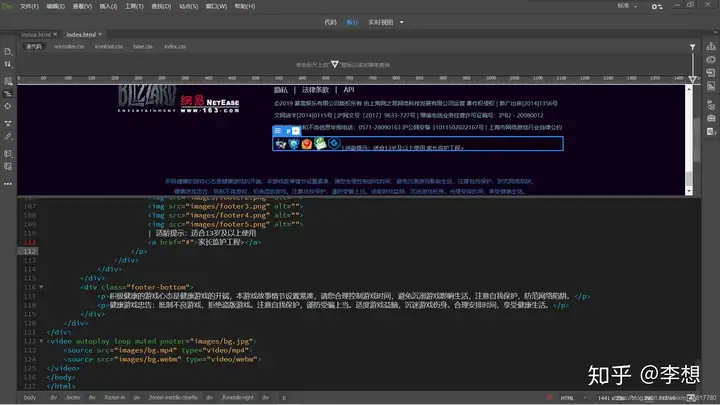The width and height of the screenshot is (720, 405).
Task: Open the DOM panel icon in right dock
Action: (x=711, y=105)
